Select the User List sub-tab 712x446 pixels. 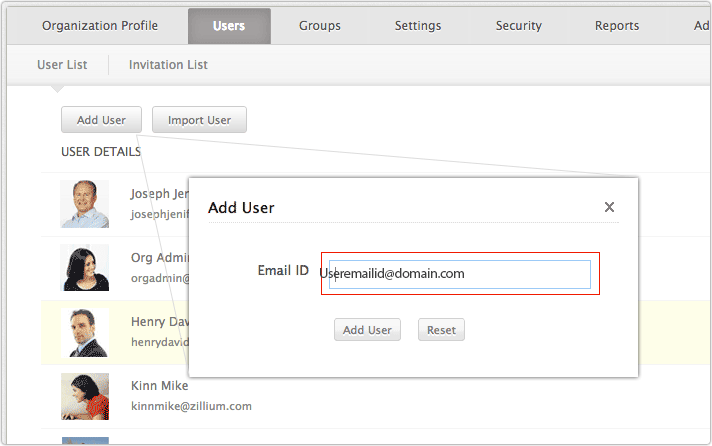[x=62, y=65]
